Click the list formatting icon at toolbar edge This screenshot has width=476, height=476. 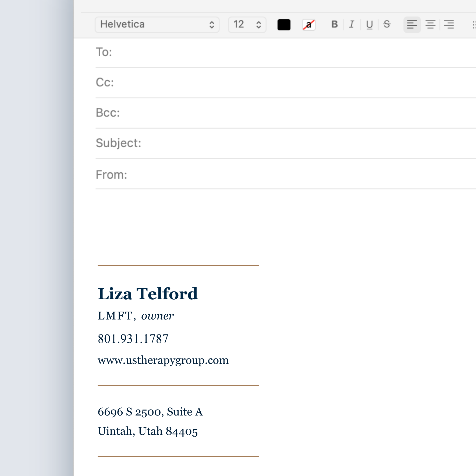pos(474,24)
